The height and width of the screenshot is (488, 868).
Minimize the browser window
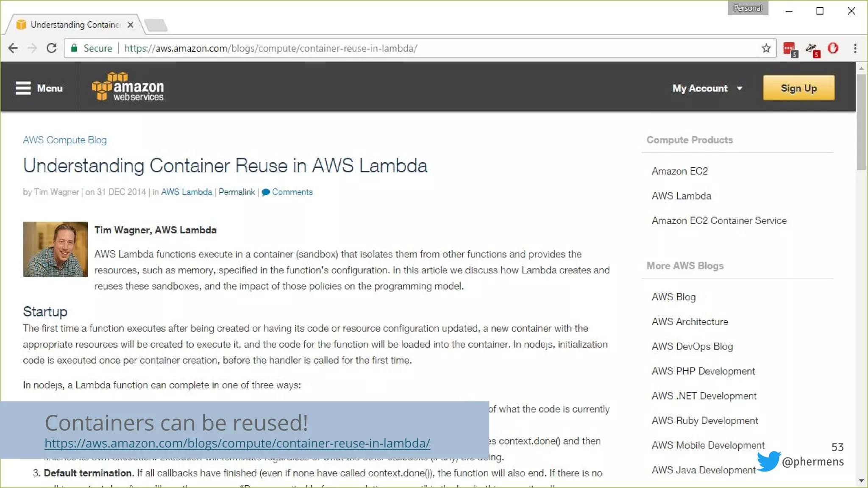[789, 11]
